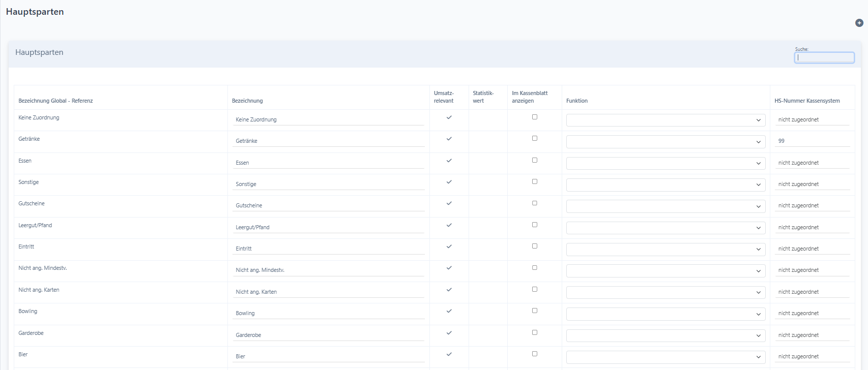Open Funktion dropdown for Garderobe
The height and width of the screenshot is (370, 868).
point(666,335)
